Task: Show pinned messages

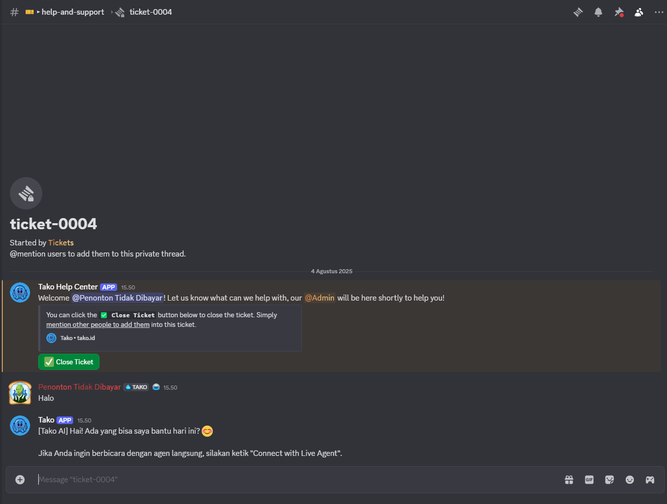Action: point(618,12)
